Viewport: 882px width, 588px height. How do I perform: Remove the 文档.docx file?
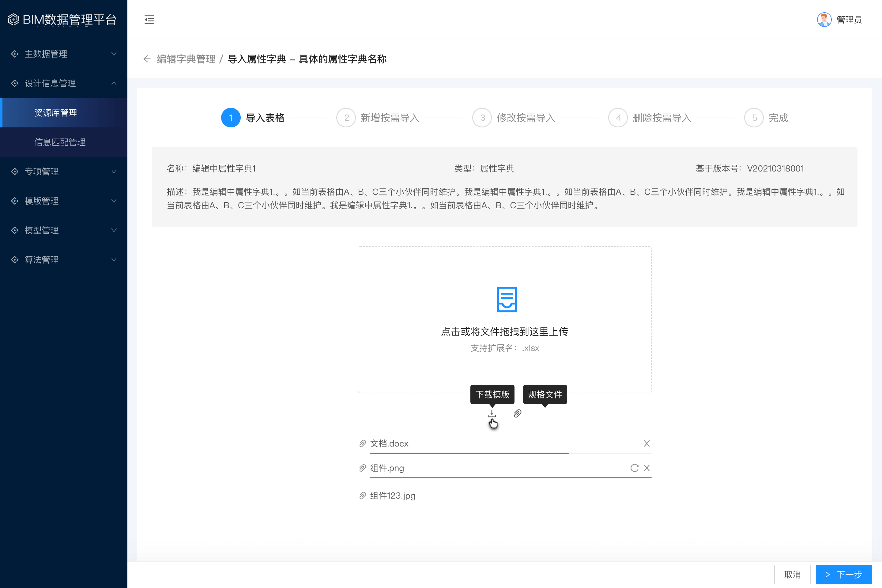[646, 443]
